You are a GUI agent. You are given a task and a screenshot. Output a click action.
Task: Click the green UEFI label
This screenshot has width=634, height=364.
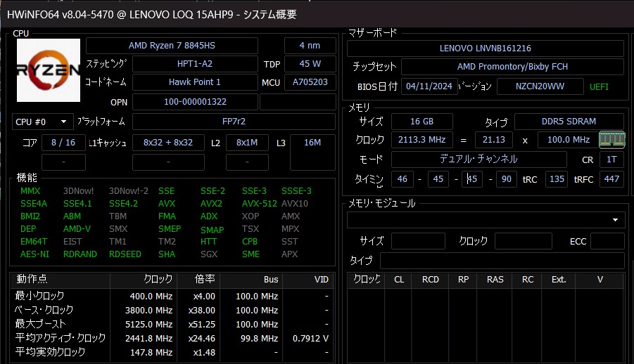599,87
